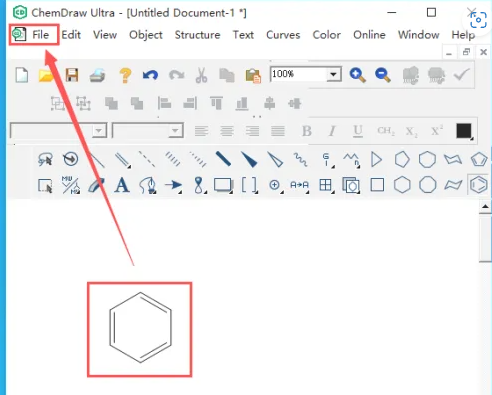Click the Ungroup objects icon
Viewport: 492px width, 395px height.
pyautogui.click(x=83, y=104)
